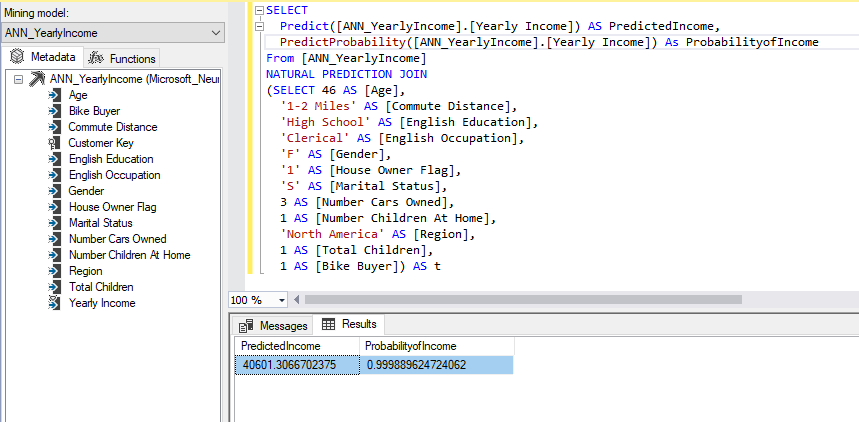Click the Number Children At Home icon

point(54,255)
